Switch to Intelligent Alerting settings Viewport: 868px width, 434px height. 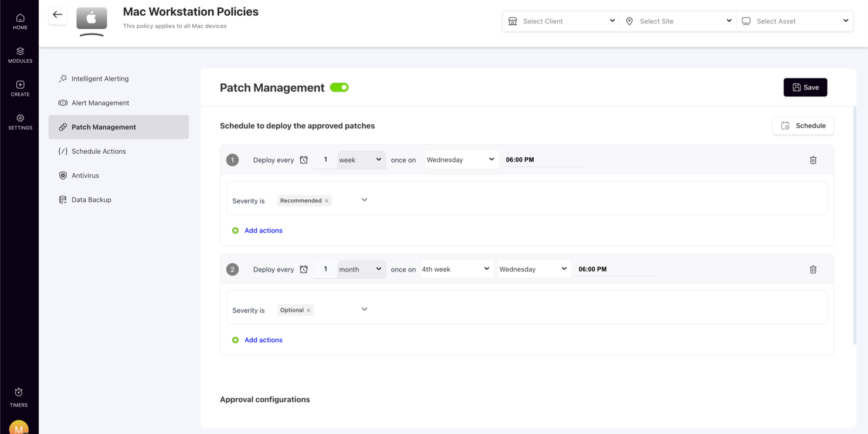tap(99, 78)
